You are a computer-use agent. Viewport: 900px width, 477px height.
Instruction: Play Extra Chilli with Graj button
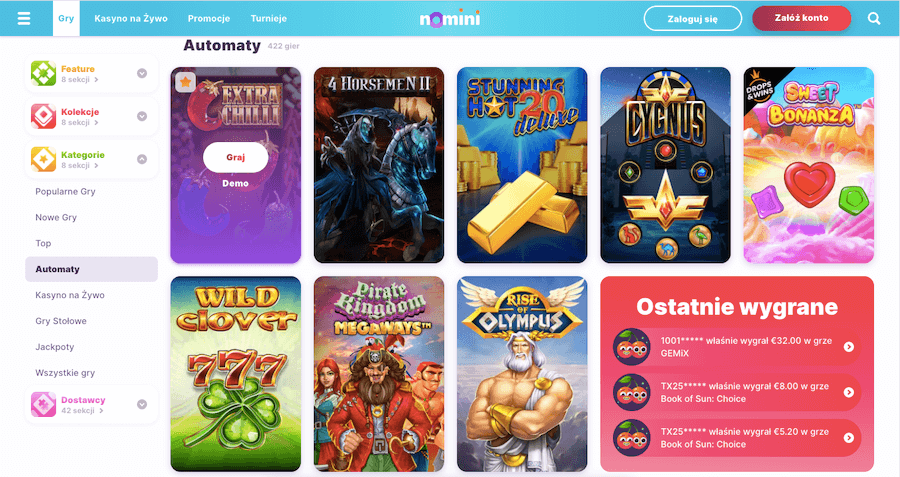coord(235,157)
